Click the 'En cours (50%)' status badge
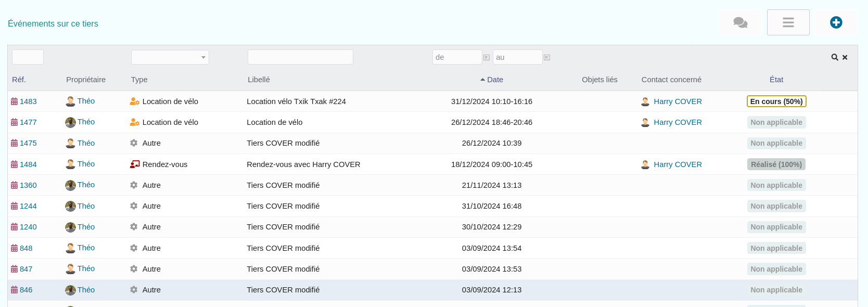 (776, 101)
